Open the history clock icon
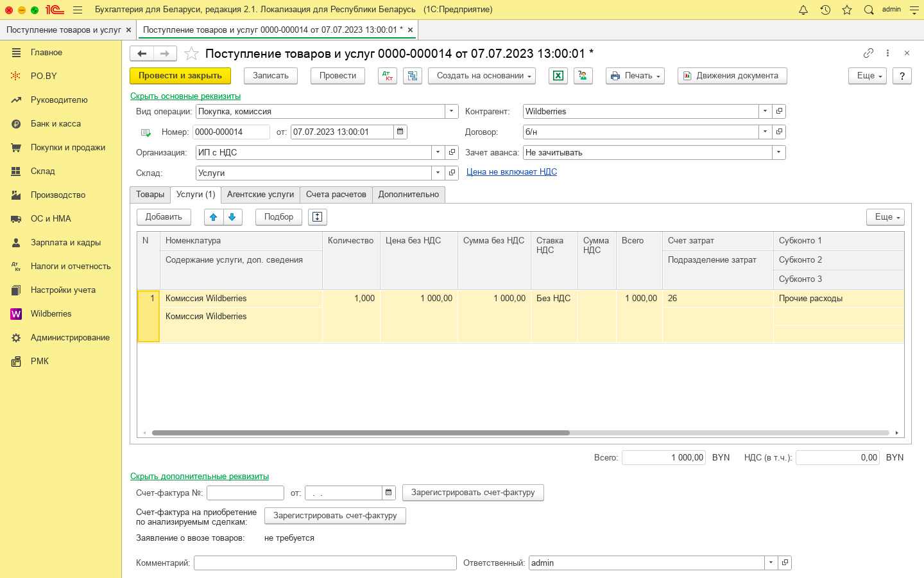Screen dimensions: 924x578 pyautogui.click(x=825, y=10)
